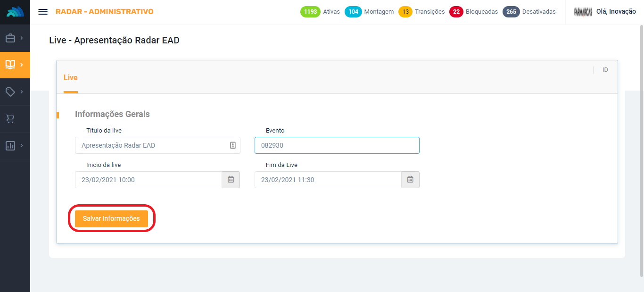Open the Olá, Inovação user menu
The width and height of the screenshot is (644, 292).
coord(615,12)
